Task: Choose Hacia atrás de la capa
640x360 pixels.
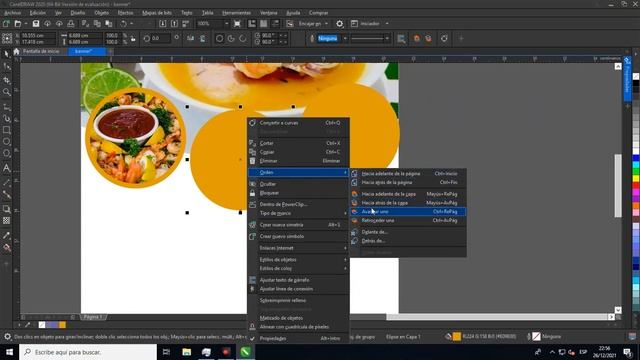Action: coord(408,202)
